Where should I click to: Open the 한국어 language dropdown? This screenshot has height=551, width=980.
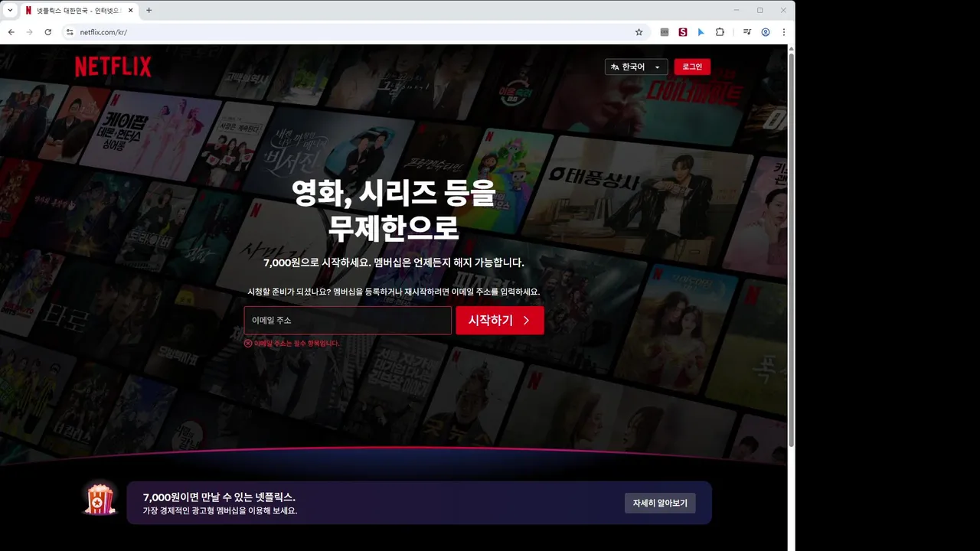point(636,67)
